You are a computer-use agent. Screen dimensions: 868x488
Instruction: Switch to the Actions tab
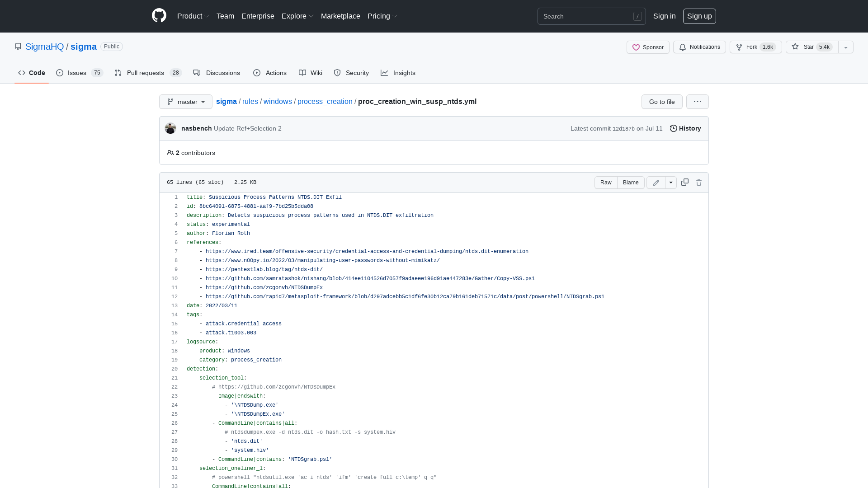pyautogui.click(x=269, y=73)
